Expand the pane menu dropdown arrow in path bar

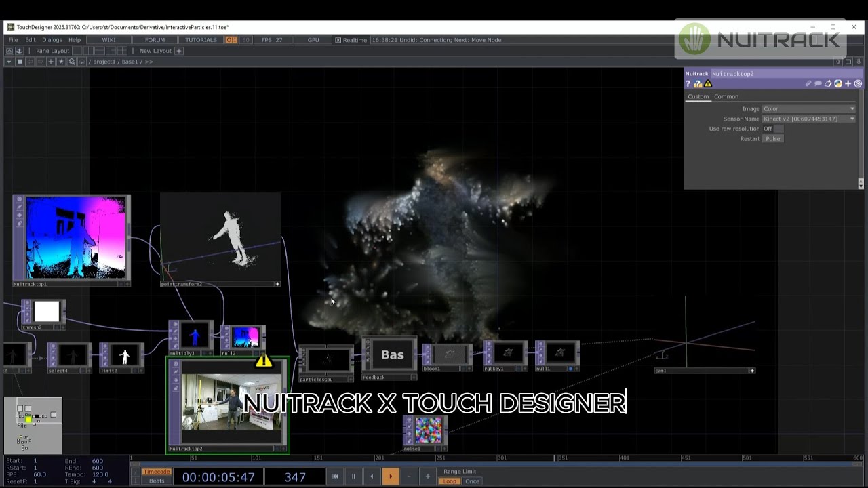(9, 62)
